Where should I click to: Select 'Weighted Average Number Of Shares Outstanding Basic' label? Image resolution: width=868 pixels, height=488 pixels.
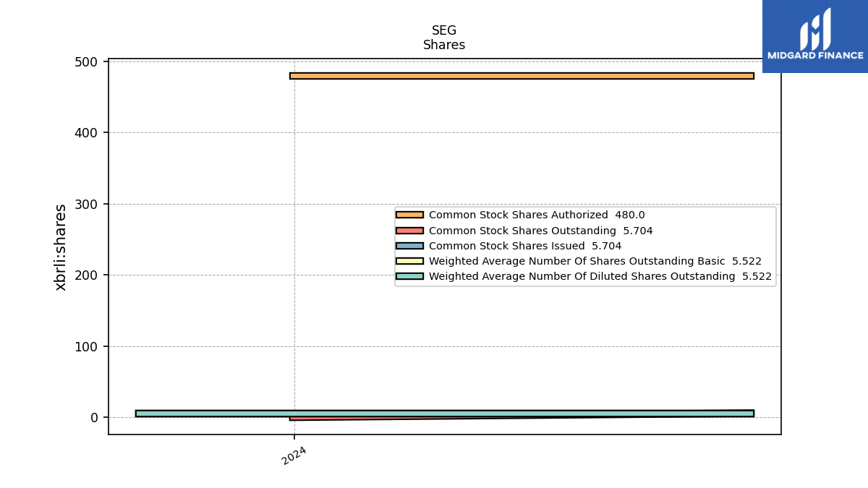tap(577, 261)
